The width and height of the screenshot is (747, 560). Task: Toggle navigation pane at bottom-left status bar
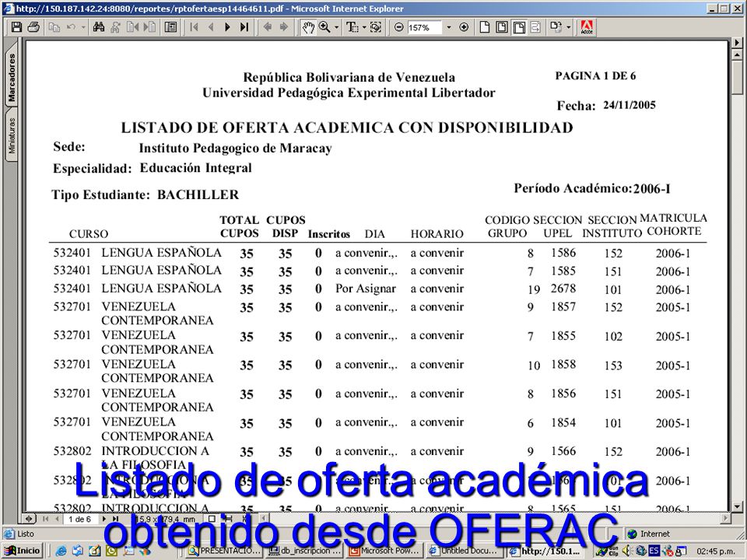click(x=29, y=519)
